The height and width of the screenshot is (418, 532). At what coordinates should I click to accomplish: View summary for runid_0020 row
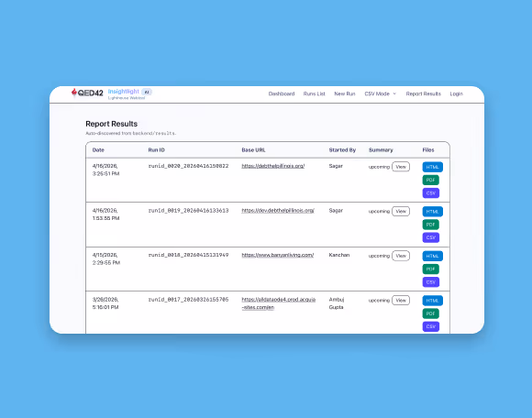[401, 167]
